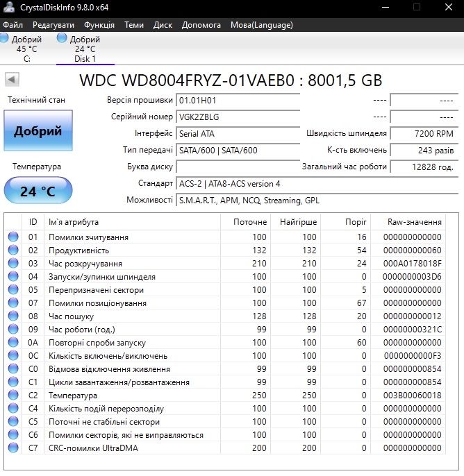Click status icon for Час пошуку
The width and height of the screenshot is (464, 476).
coord(13,316)
